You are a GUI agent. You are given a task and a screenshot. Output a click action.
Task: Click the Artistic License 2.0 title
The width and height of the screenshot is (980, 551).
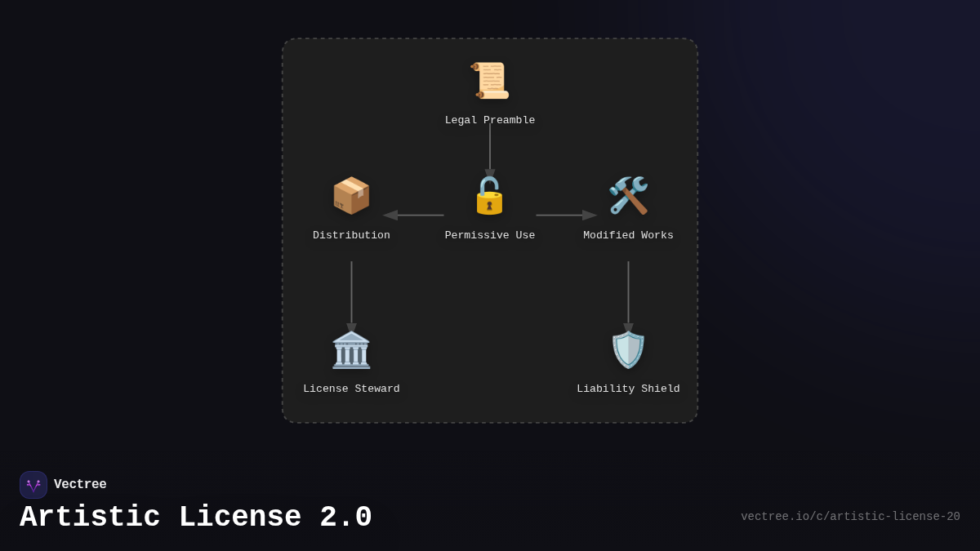pyautogui.click(x=196, y=517)
